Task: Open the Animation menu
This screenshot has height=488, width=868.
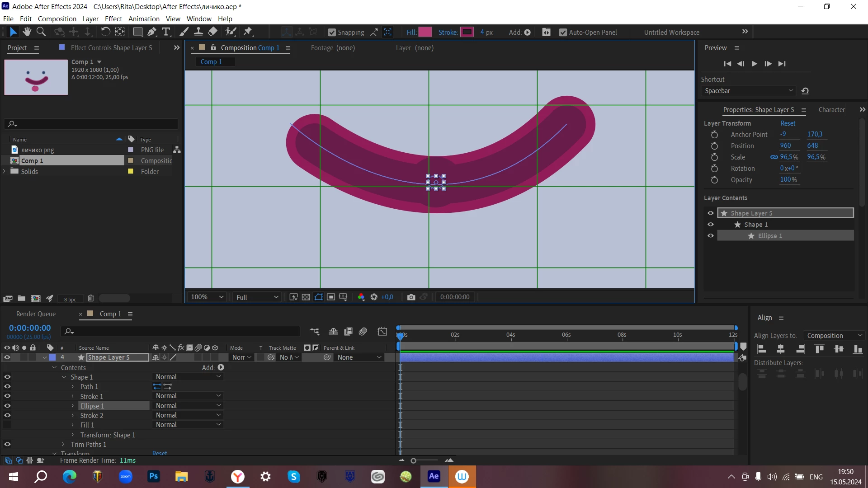Action: click(x=144, y=19)
